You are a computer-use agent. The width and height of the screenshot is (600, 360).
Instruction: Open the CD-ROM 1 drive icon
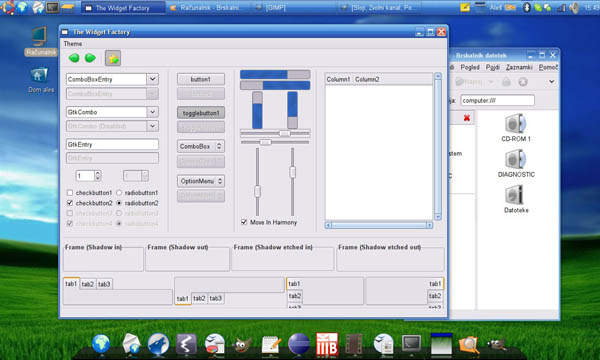pos(515,128)
